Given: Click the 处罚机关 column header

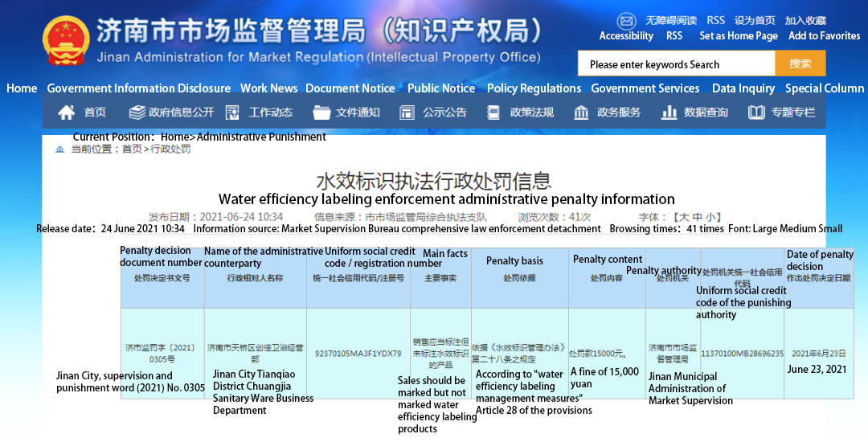Looking at the screenshot, I should 673,278.
